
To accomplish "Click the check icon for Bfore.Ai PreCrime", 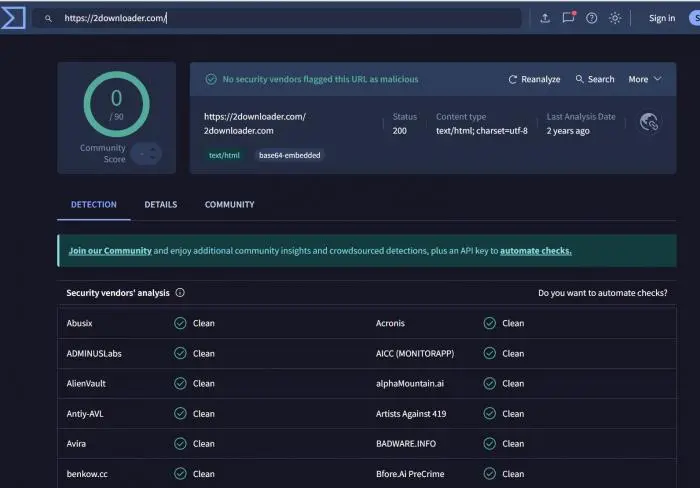I will point(490,474).
